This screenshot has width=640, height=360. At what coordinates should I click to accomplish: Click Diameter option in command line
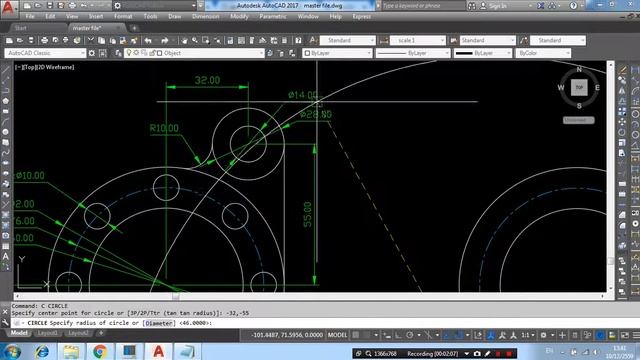tap(159, 323)
